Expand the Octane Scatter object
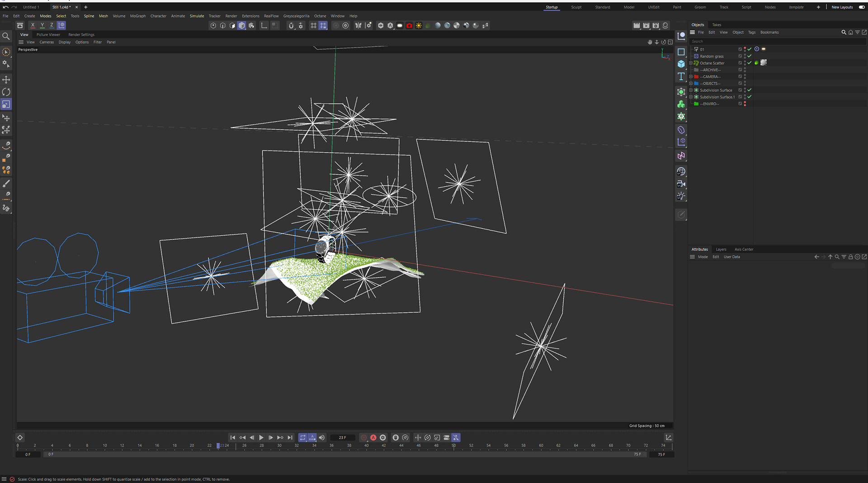 [x=691, y=63]
